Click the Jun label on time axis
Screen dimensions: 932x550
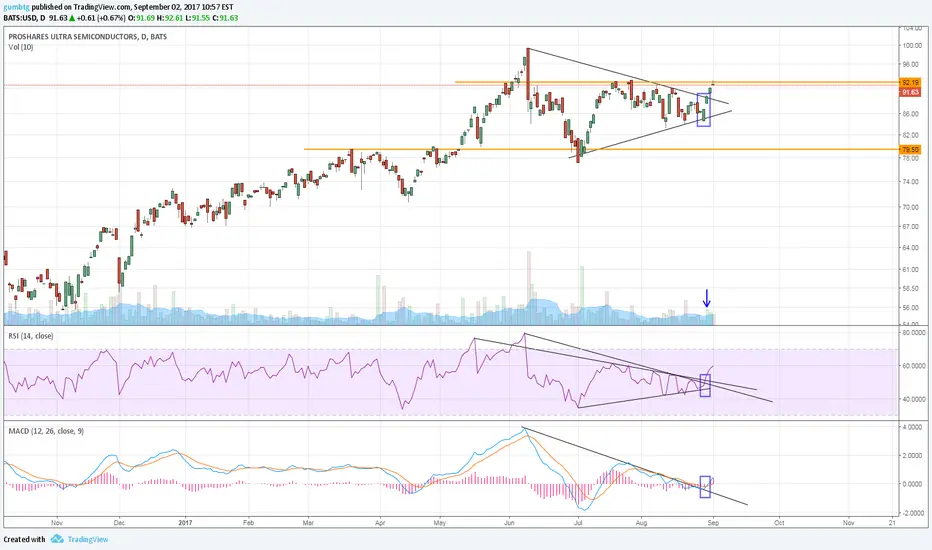tap(509, 523)
